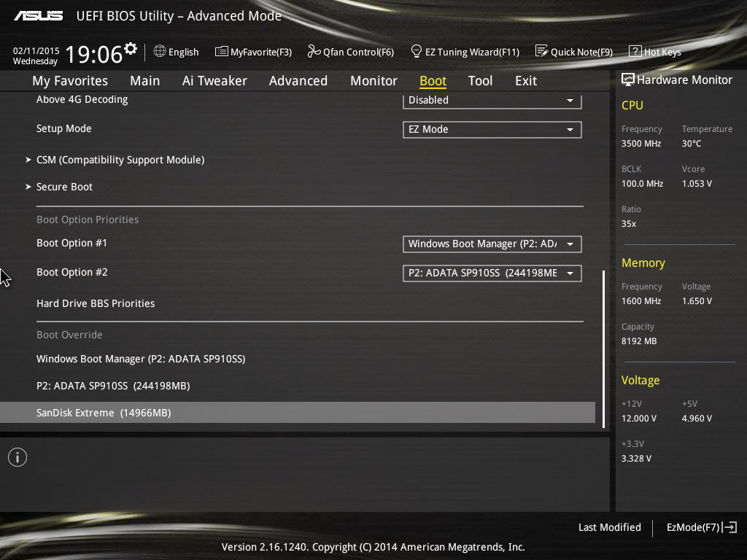The width and height of the screenshot is (747, 560).
Task: Click the Boot Option #1 label
Action: click(72, 243)
